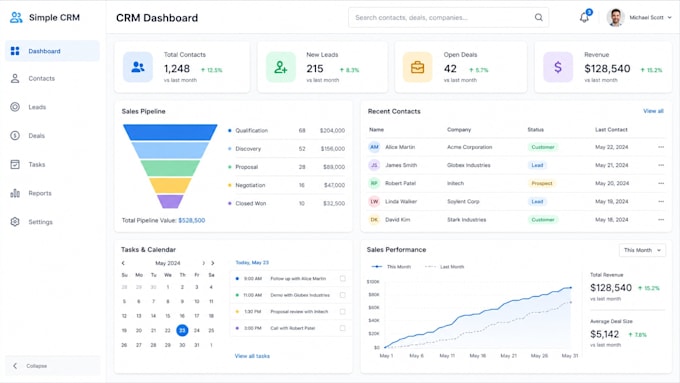Click the Open Deals briefcase icon
Image resolution: width=680 pixels, height=383 pixels.
click(x=417, y=67)
